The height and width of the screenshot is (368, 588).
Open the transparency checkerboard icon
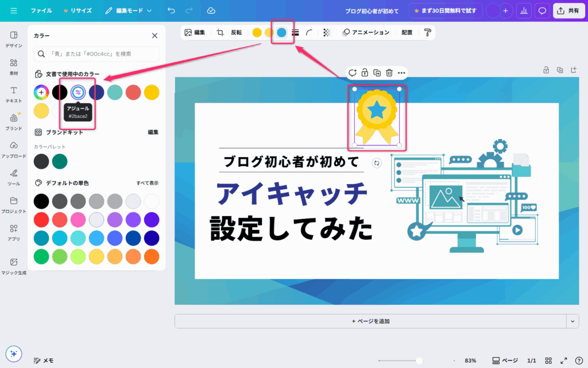click(x=327, y=33)
